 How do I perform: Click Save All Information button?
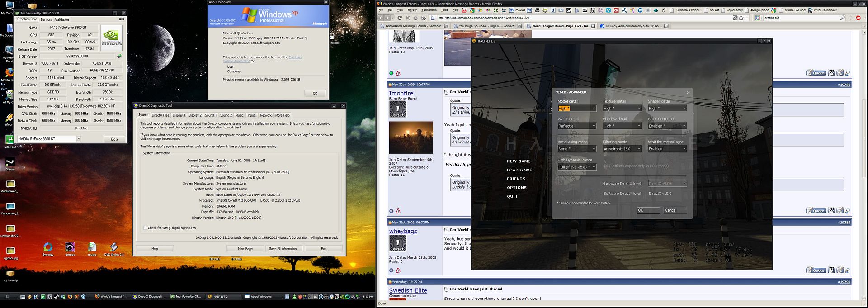tap(284, 249)
